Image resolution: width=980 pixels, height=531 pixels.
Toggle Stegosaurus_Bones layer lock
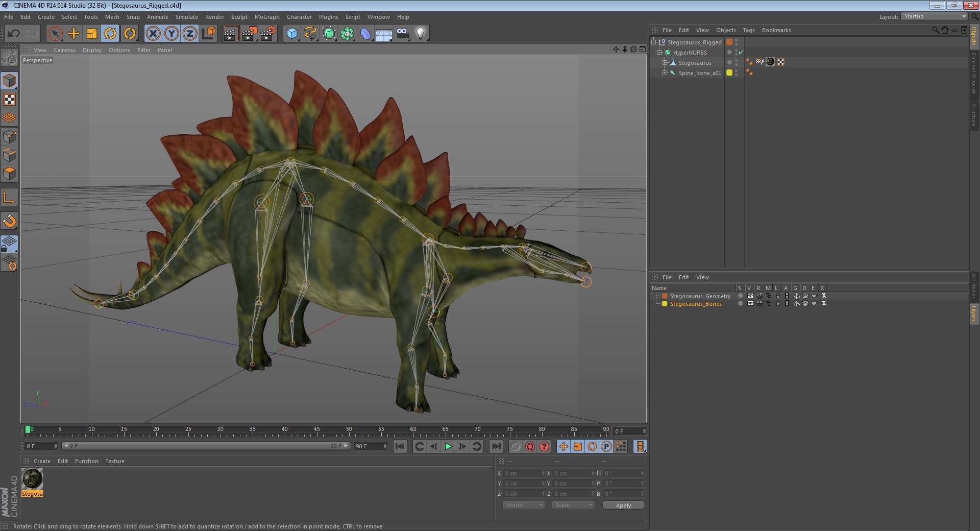coord(778,303)
